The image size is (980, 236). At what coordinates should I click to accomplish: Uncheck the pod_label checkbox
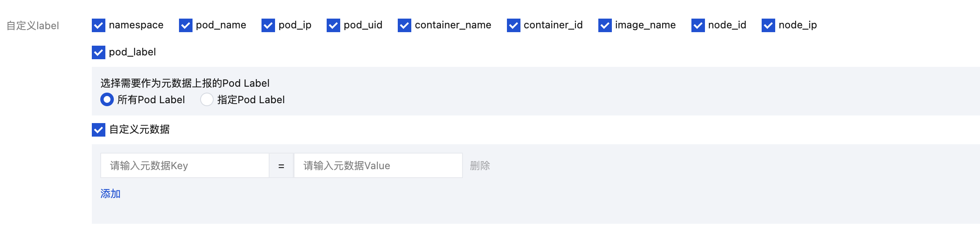pyautogui.click(x=99, y=52)
